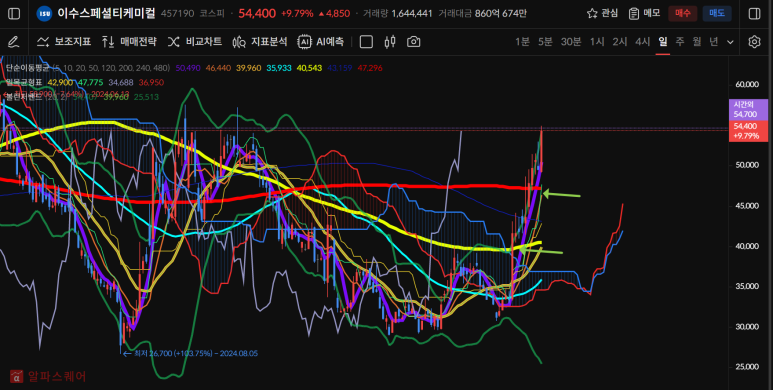Click the yellow moving average value 40,543
This screenshot has height=390, width=773.
click(x=309, y=68)
